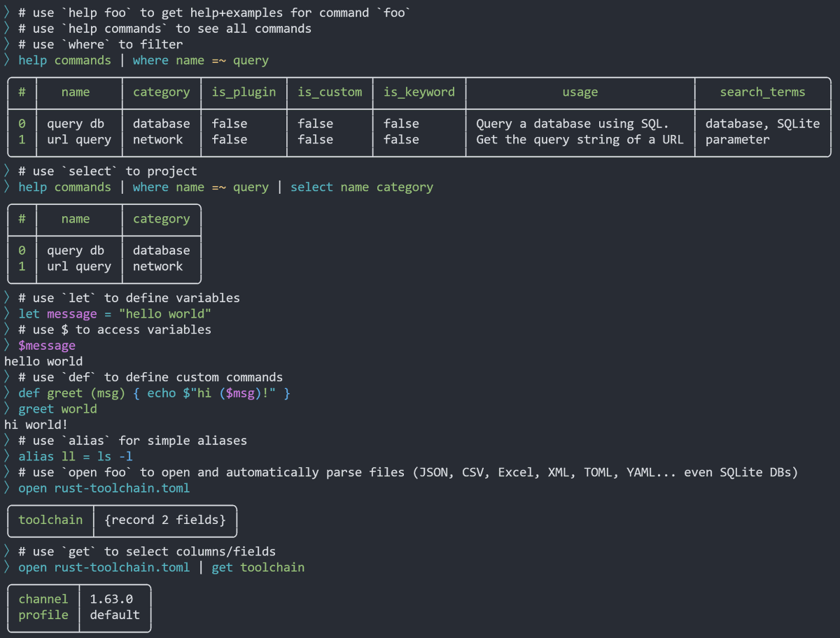Click the comment "use `alias` for simple aliases"

pyautogui.click(x=132, y=440)
